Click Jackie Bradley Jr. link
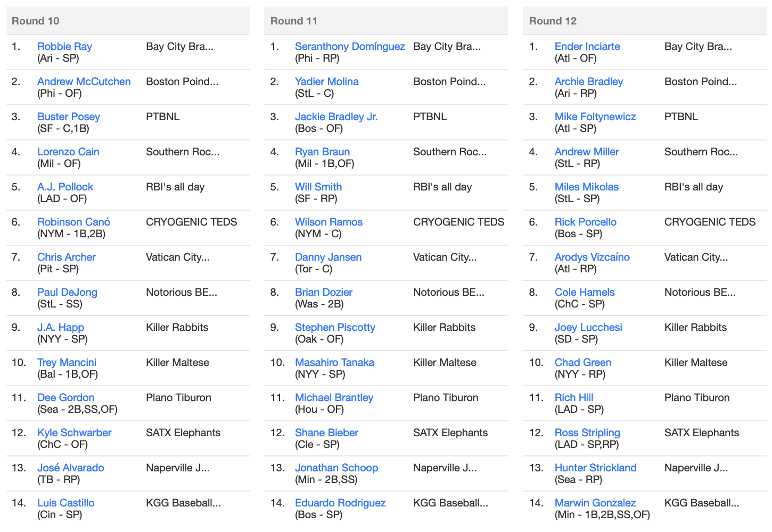 [x=336, y=117]
